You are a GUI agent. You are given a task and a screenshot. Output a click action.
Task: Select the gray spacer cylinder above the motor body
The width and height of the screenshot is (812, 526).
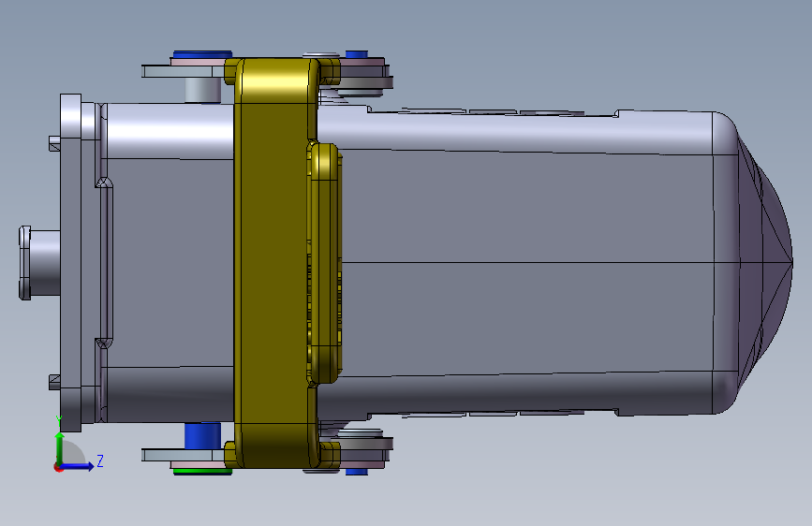(203, 90)
